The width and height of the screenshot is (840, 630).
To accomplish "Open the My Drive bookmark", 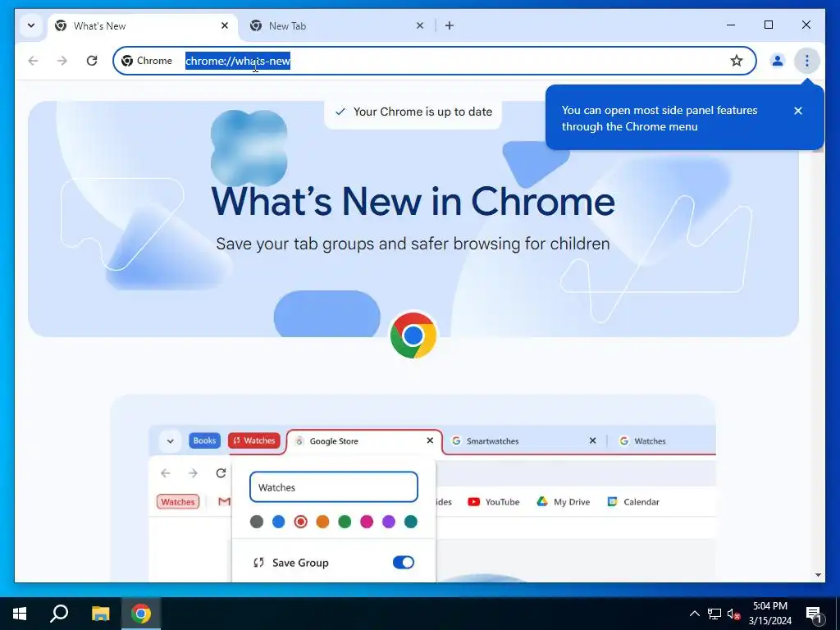I will pyautogui.click(x=563, y=502).
